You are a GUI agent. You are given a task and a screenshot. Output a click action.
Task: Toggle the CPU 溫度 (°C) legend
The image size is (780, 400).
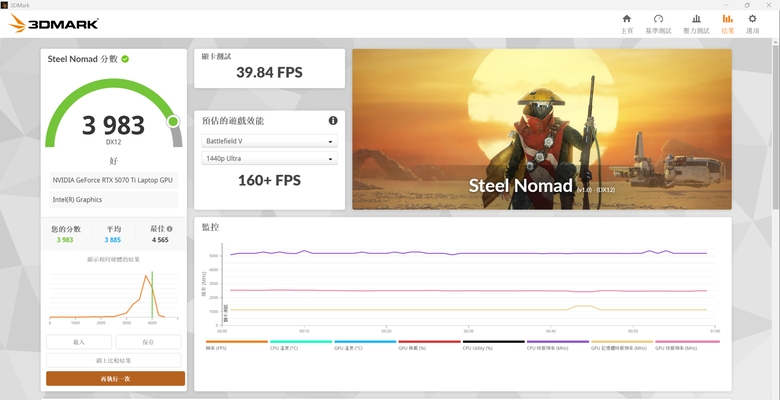(301, 345)
